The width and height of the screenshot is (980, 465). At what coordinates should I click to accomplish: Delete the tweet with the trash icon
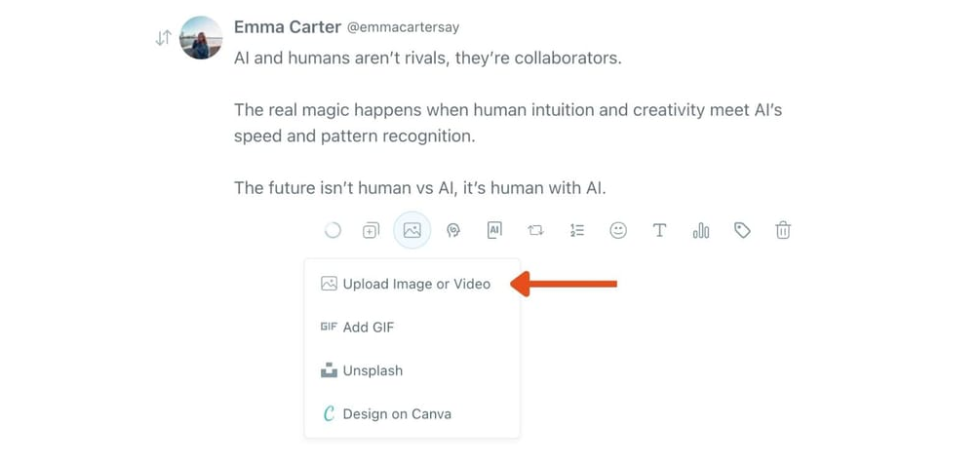pyautogui.click(x=783, y=231)
